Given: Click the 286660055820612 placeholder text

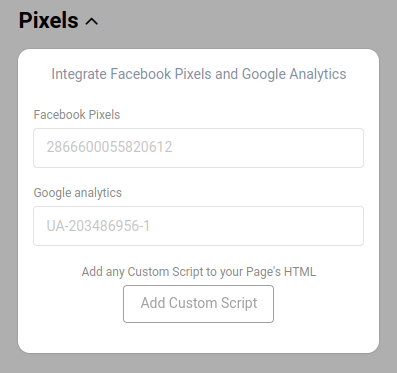Looking at the screenshot, I should (x=109, y=147).
